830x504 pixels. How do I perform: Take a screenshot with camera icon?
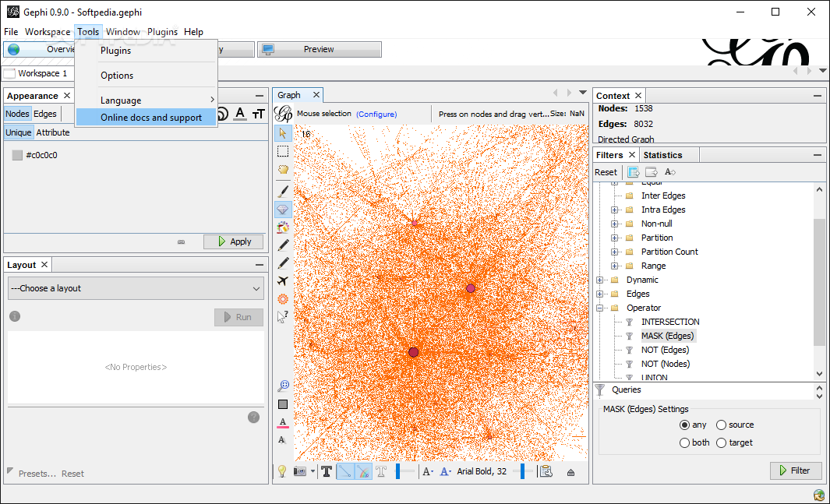(299, 472)
